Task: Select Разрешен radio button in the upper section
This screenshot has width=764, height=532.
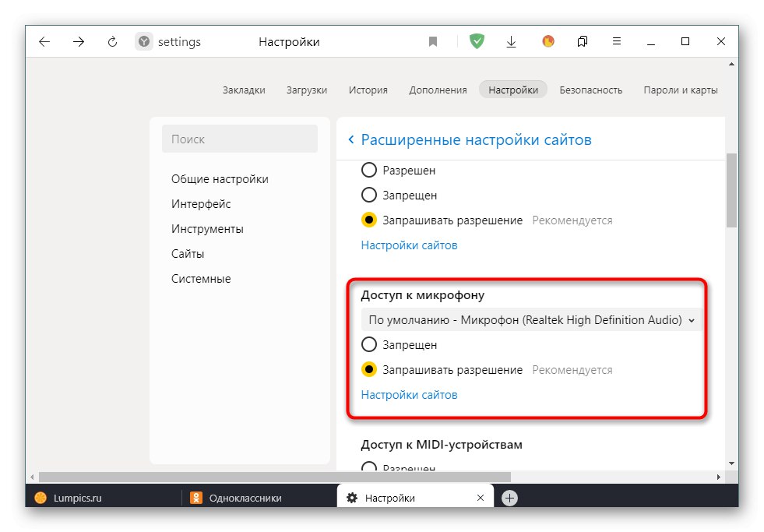Action: click(369, 170)
